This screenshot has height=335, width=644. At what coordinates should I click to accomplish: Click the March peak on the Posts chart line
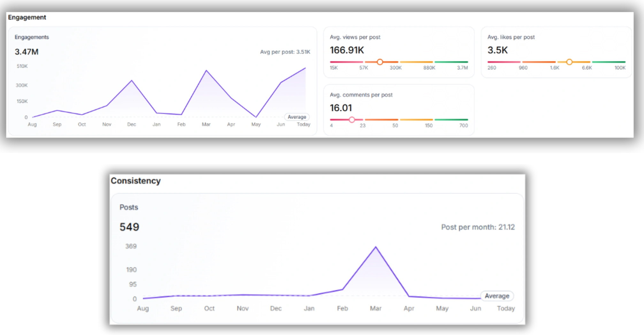[x=376, y=247]
